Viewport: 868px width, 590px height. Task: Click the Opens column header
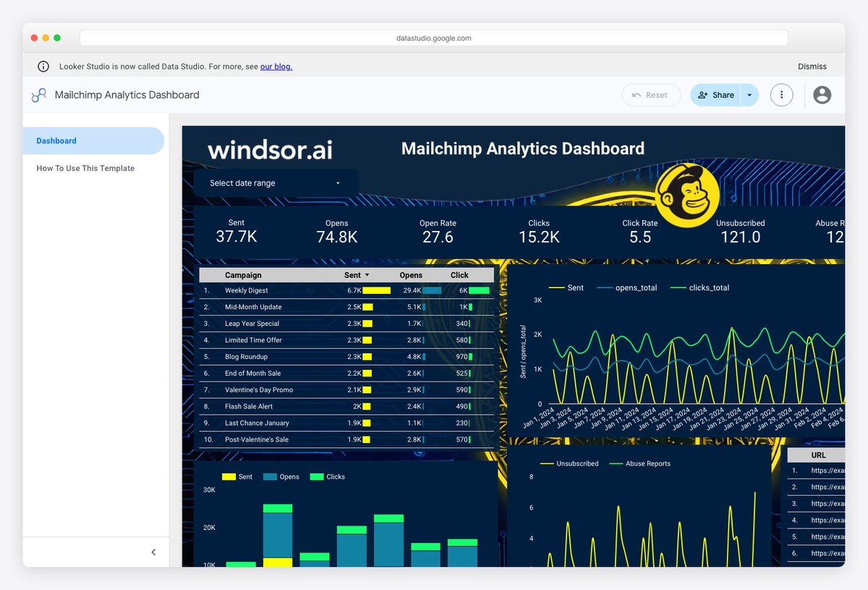(411, 275)
